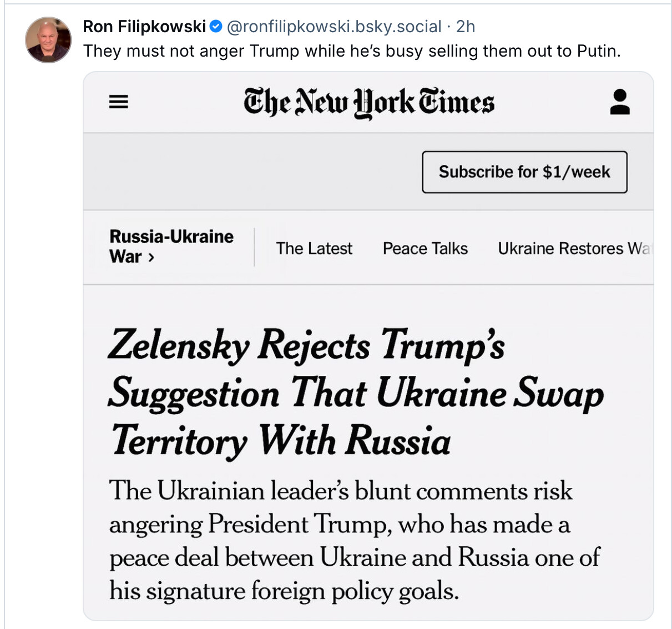
Task: Click the article summary about blunt comments
Action: (354, 540)
